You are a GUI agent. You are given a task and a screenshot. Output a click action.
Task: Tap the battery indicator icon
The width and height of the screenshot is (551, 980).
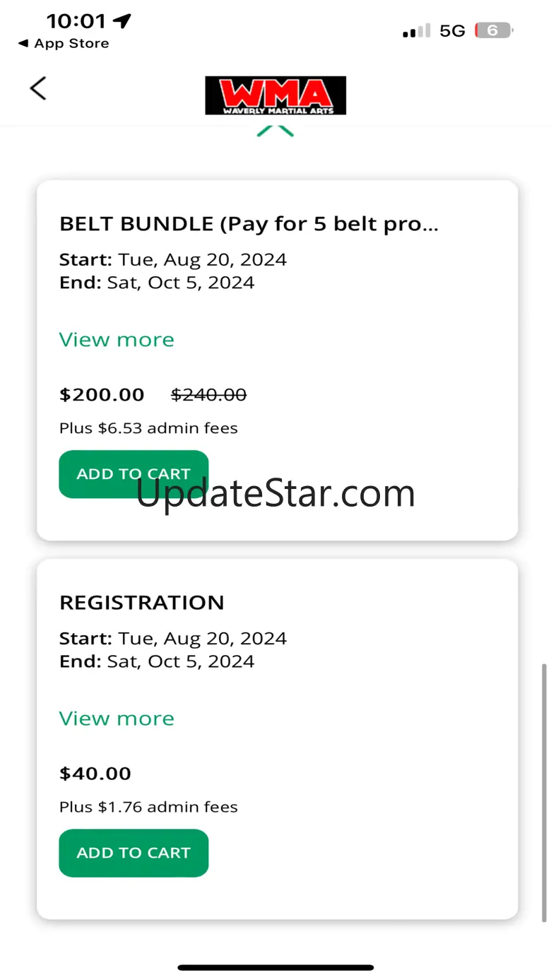(494, 31)
